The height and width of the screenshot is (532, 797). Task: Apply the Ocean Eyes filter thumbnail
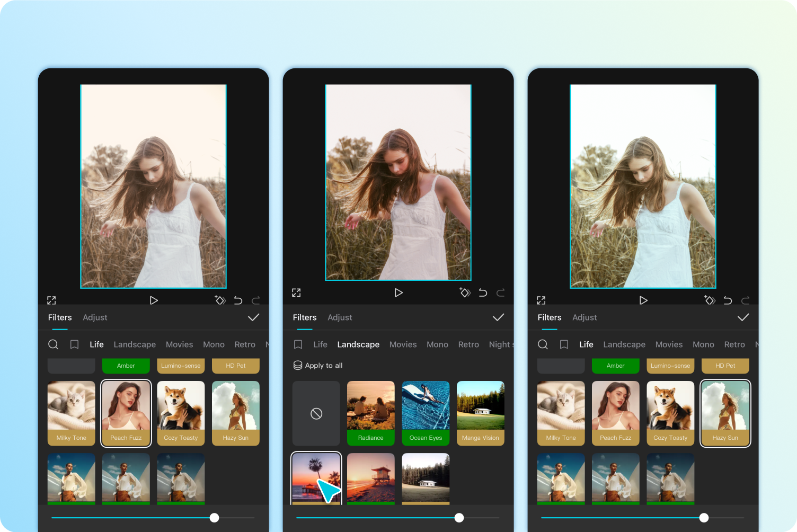click(x=426, y=413)
